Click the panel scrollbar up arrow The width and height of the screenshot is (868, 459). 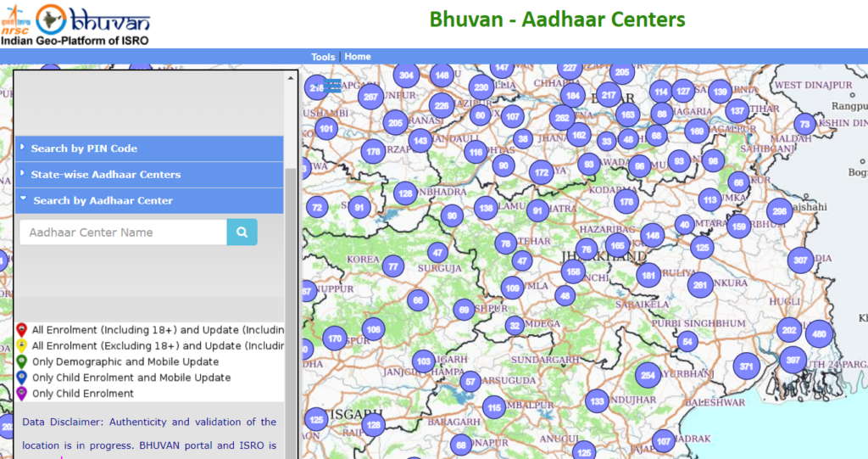coord(291,78)
